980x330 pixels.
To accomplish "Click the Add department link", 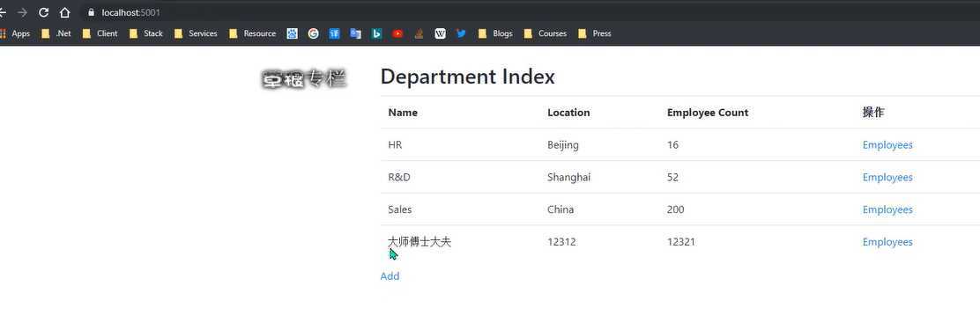I will [x=390, y=275].
